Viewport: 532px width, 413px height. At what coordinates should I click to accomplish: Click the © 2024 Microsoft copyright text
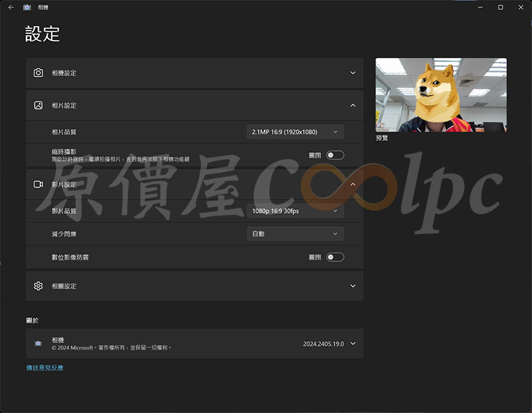click(111, 348)
